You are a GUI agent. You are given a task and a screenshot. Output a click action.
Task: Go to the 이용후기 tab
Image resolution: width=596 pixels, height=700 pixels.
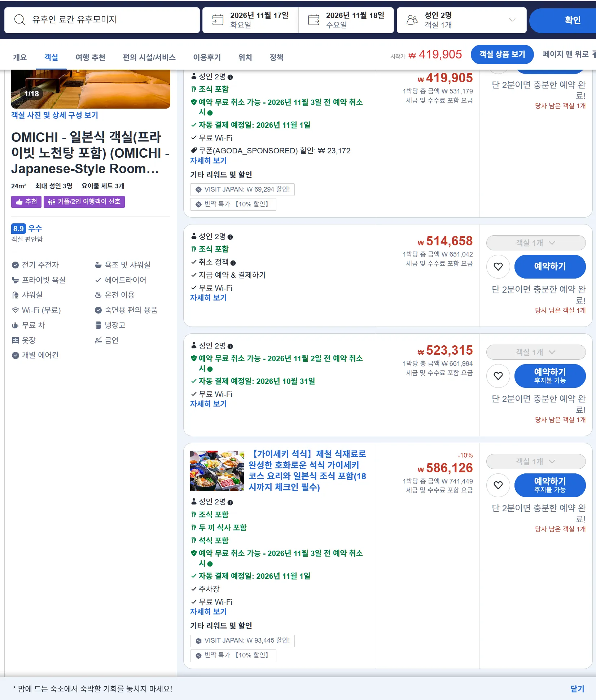pos(207,57)
